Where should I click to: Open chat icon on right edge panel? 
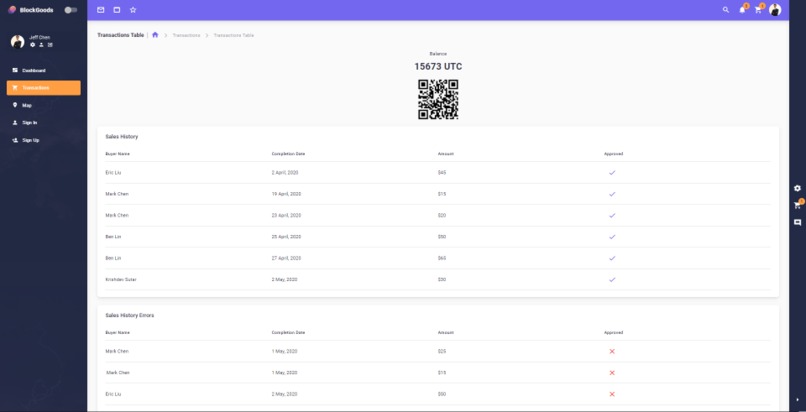pos(797,222)
